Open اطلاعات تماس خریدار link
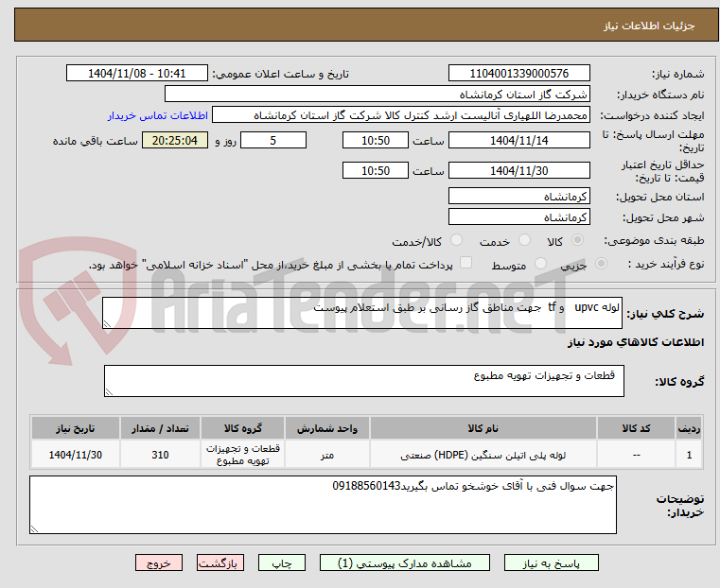This screenshot has height=588, width=720. pyautogui.click(x=158, y=115)
